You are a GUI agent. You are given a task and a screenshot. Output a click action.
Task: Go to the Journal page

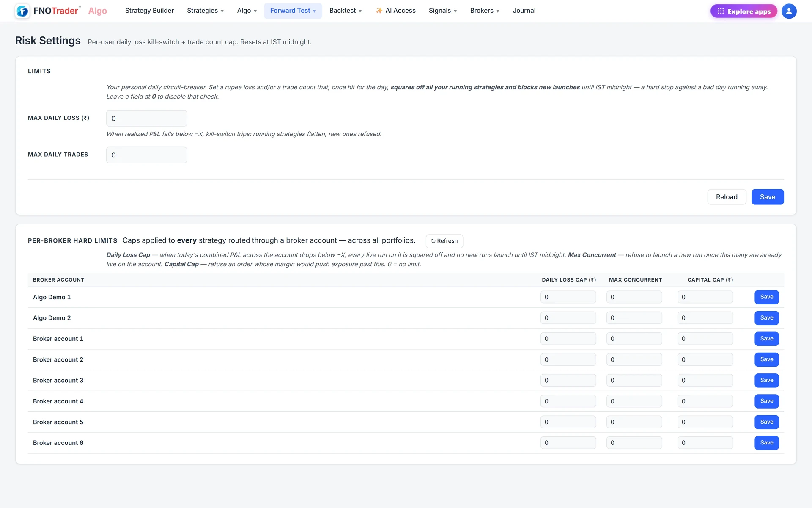click(524, 11)
